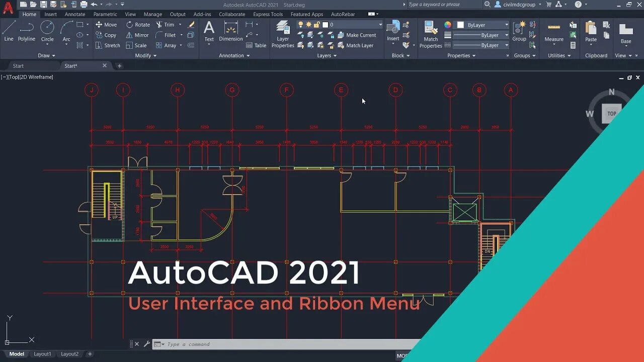Expand the Annotation panel

coord(234,55)
